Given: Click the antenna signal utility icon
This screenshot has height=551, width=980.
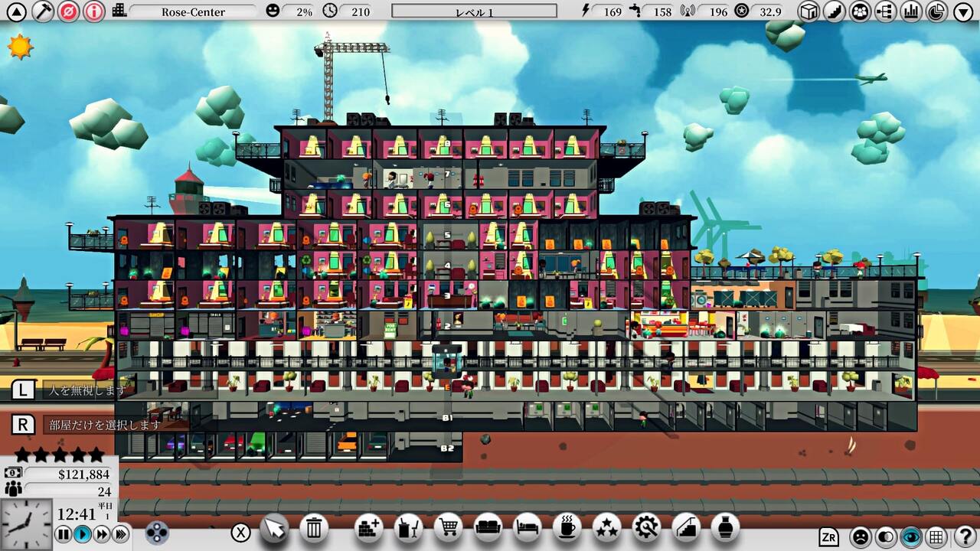Looking at the screenshot, I should tap(688, 11).
